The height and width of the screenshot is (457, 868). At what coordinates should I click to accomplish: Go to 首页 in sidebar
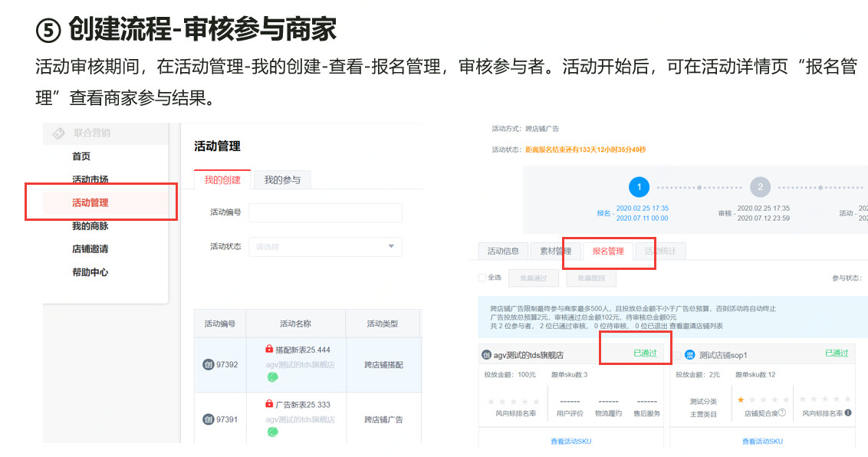pyautogui.click(x=81, y=156)
